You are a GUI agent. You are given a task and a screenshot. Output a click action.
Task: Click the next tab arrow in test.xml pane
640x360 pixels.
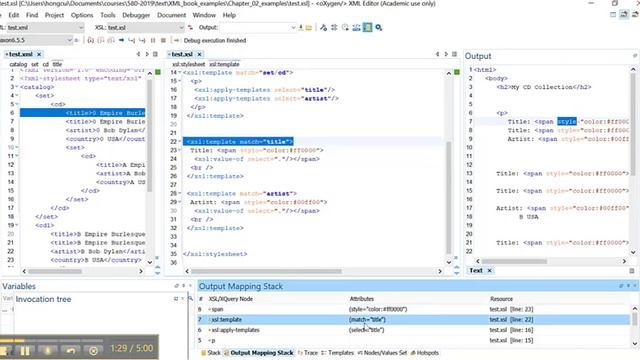coord(147,54)
